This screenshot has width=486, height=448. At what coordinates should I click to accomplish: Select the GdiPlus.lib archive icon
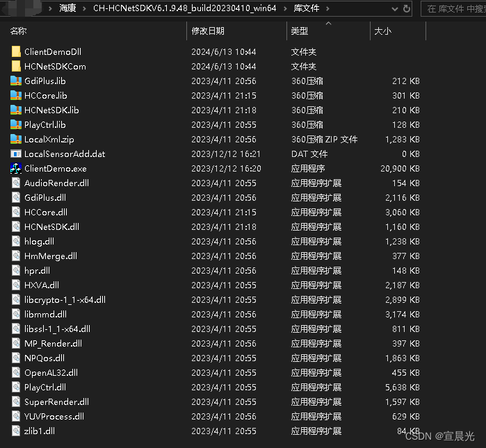click(16, 81)
